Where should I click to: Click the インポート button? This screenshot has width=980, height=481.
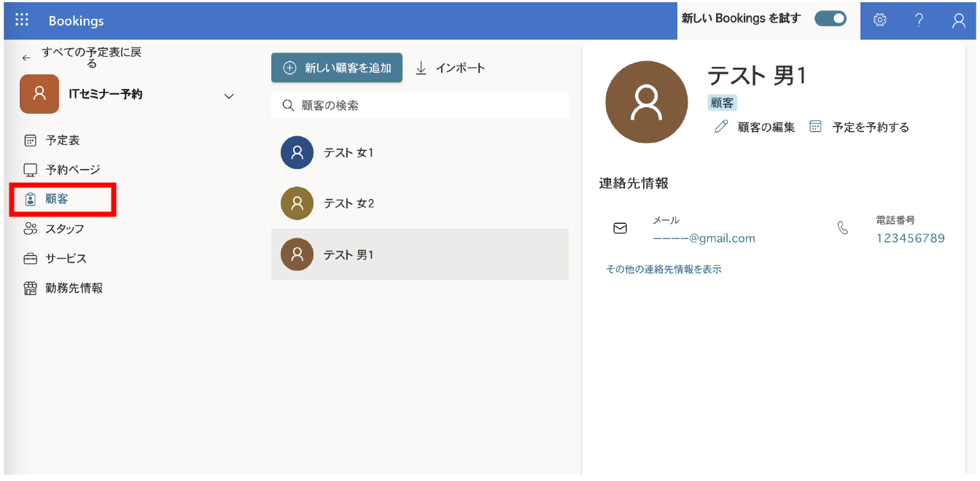[451, 68]
